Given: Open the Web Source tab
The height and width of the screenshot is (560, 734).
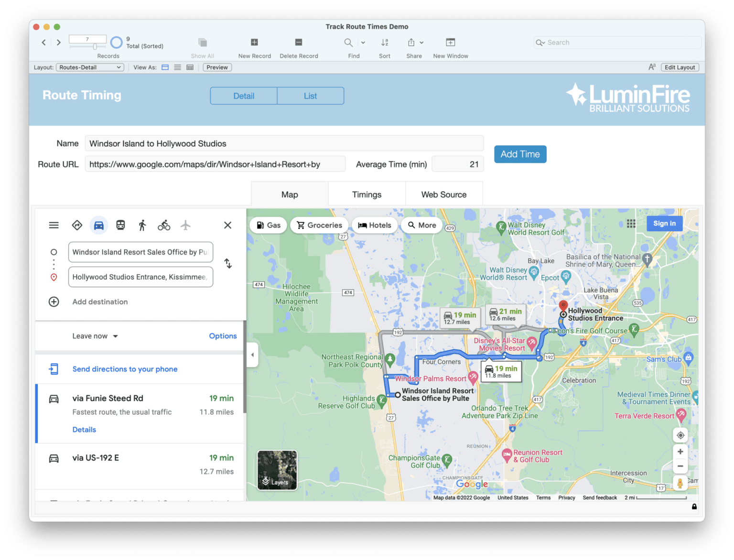Looking at the screenshot, I should (444, 194).
